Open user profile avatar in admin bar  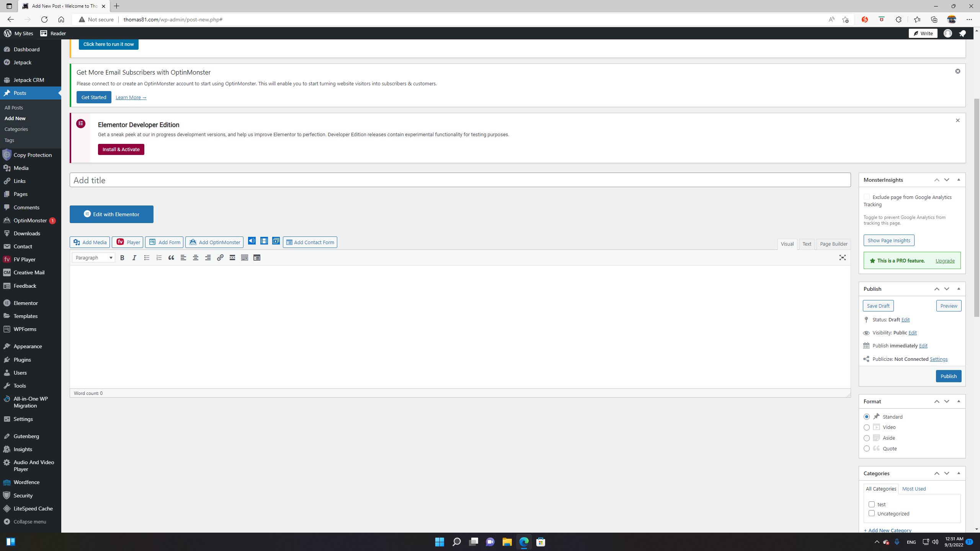pos(948,33)
